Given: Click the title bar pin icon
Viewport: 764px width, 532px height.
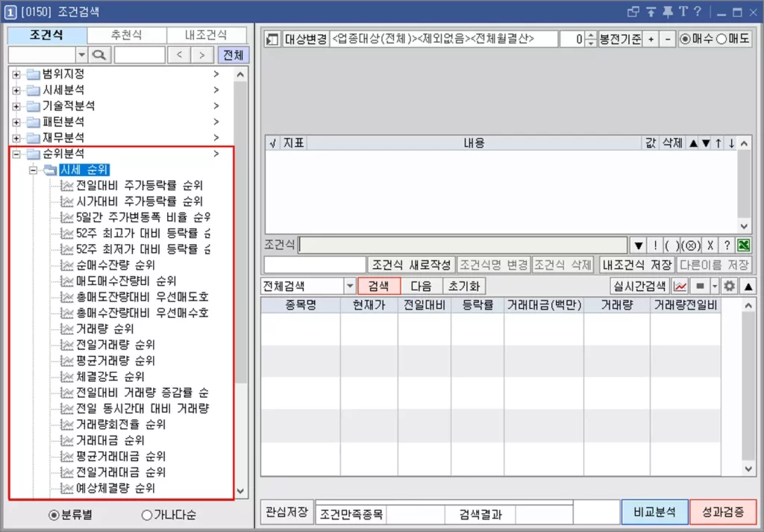Looking at the screenshot, I should coord(668,12).
